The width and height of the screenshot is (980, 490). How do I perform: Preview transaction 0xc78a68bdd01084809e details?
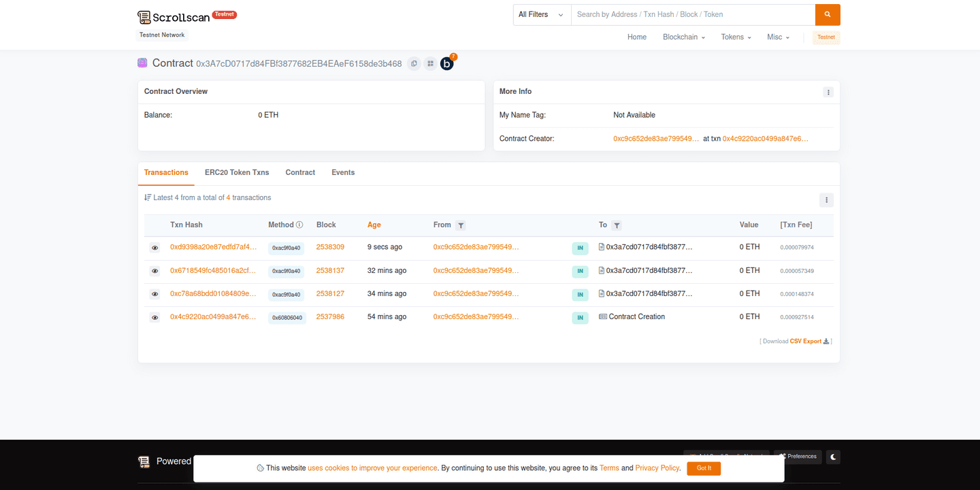coord(154,295)
